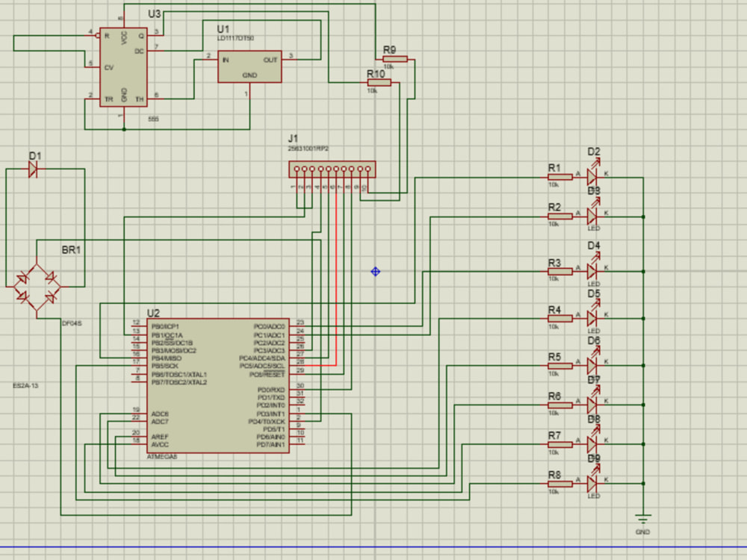Select the bottom LED next to R8

coord(592,483)
